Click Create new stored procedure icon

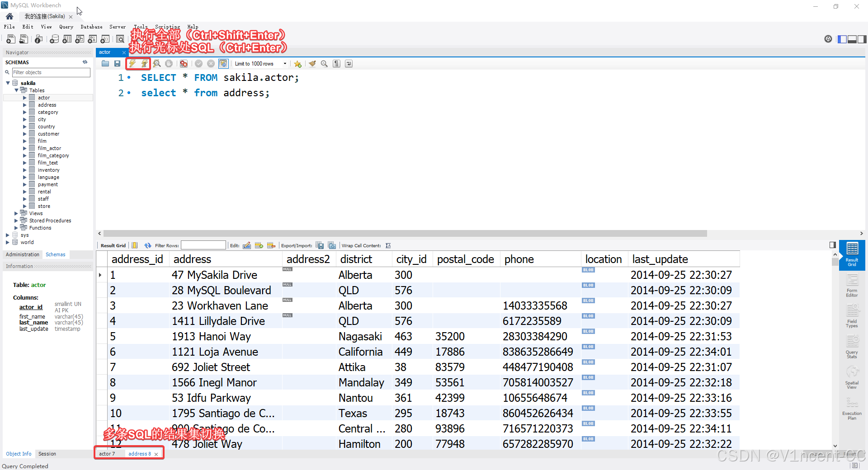pos(92,39)
